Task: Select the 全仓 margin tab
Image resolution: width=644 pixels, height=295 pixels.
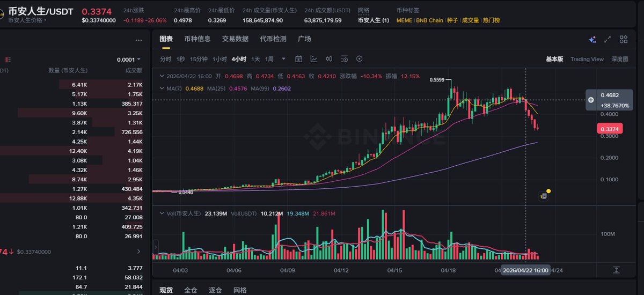Action: point(191,290)
